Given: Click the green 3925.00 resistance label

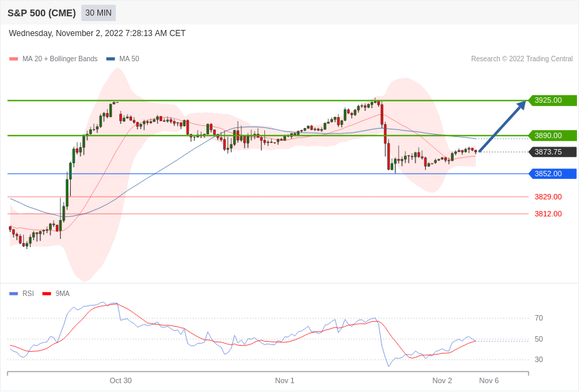Looking at the screenshot, I should (552, 100).
